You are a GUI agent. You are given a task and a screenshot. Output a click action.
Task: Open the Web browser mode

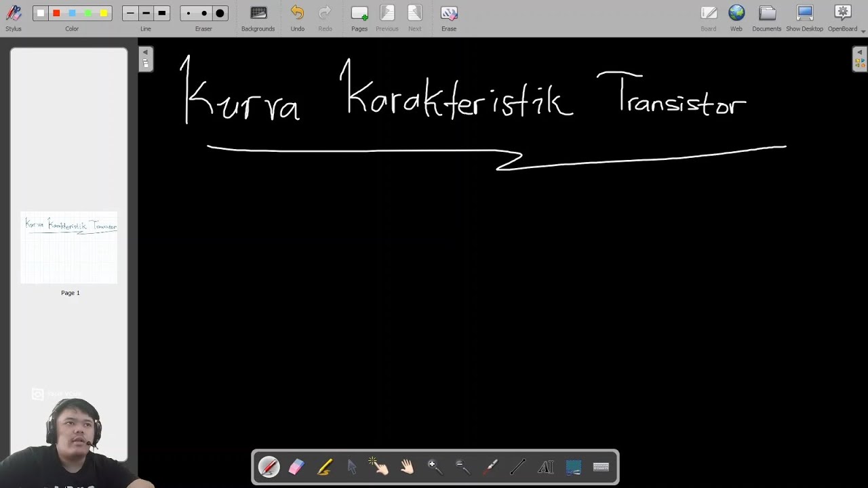(736, 18)
